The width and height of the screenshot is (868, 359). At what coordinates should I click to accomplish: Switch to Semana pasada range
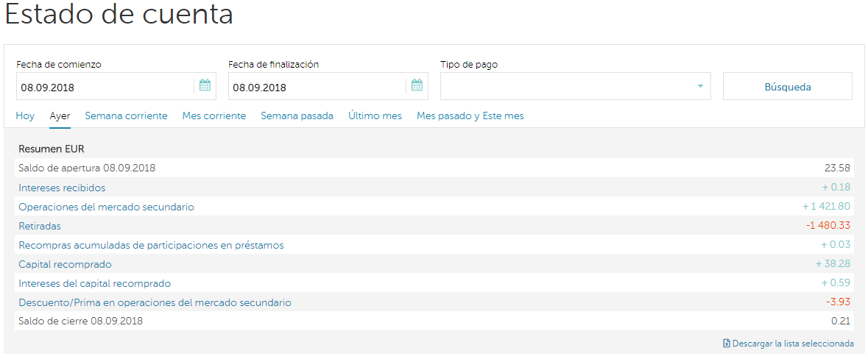click(297, 116)
